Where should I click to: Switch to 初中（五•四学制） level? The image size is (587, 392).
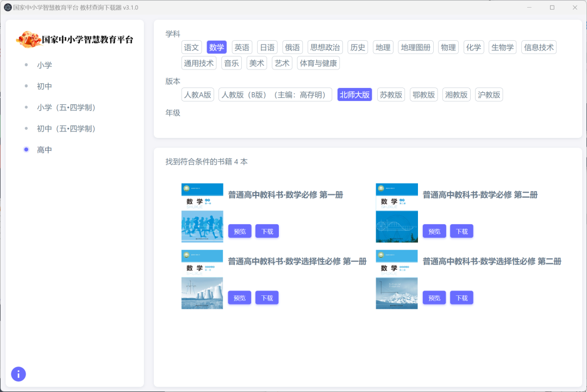[x=66, y=129]
